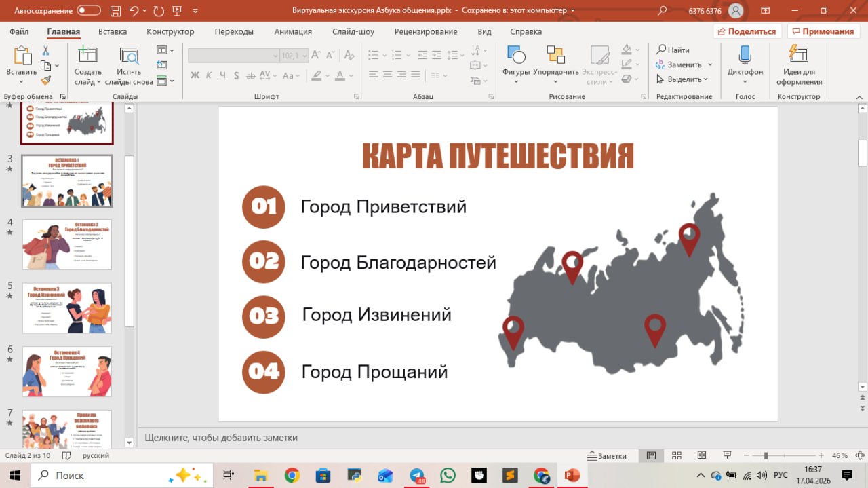Click the Cut scissors icon
The height and width of the screenshot is (488, 868).
point(46,51)
